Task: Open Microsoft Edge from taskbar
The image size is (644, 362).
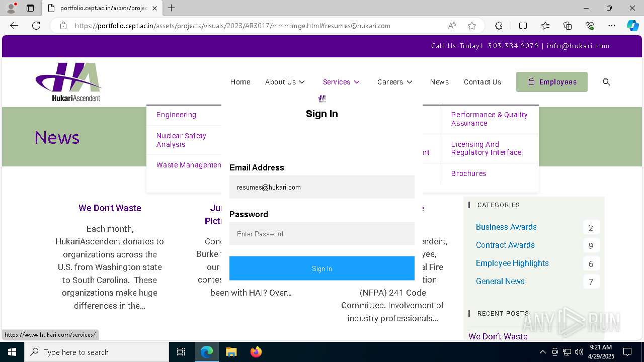Action: click(207, 352)
